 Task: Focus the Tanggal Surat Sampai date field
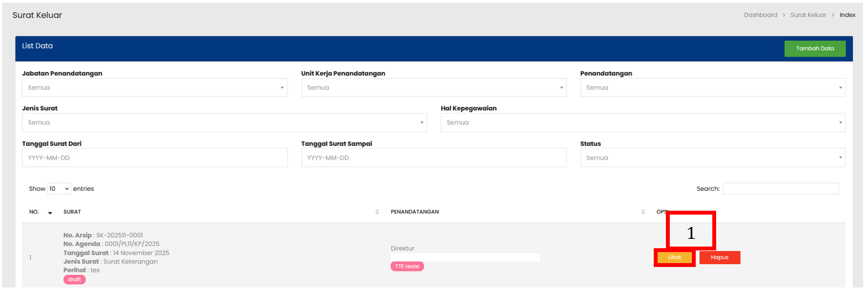click(x=433, y=158)
